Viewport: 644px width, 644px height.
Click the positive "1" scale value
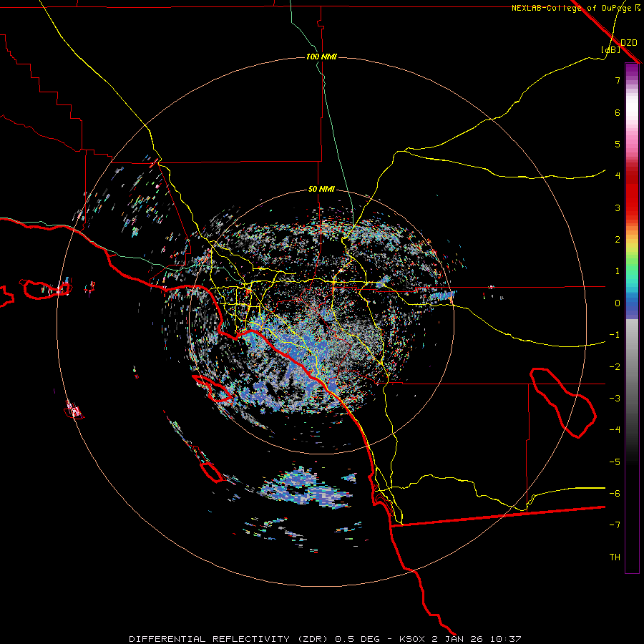(x=618, y=271)
